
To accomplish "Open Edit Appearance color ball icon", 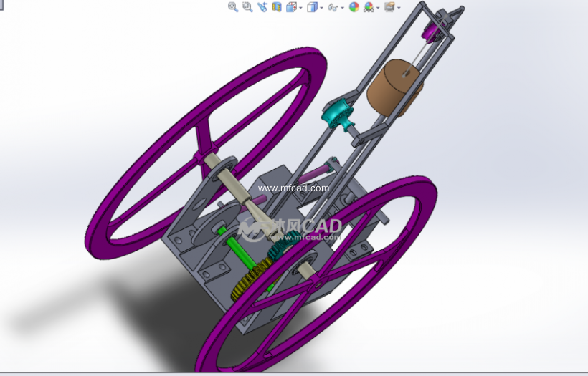I will coord(354,6).
